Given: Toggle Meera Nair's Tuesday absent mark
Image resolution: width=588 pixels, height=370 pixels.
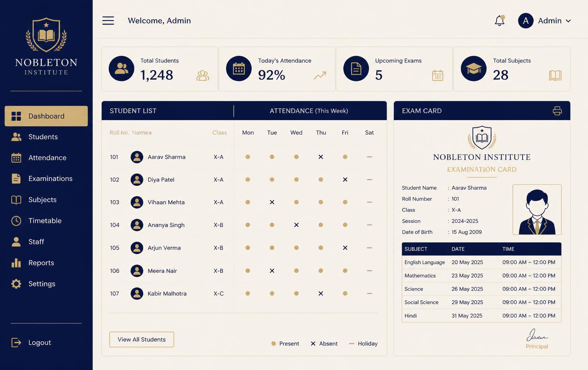Looking at the screenshot, I should click(272, 271).
